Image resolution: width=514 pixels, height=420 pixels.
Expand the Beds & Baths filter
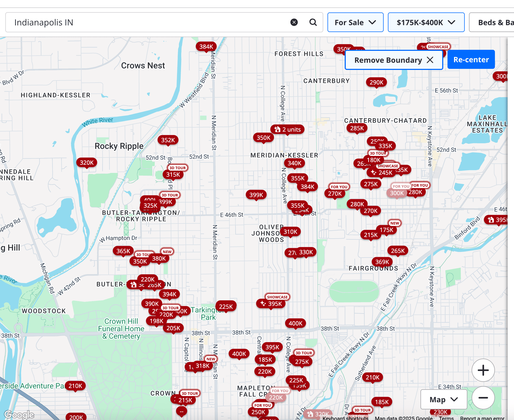point(498,22)
